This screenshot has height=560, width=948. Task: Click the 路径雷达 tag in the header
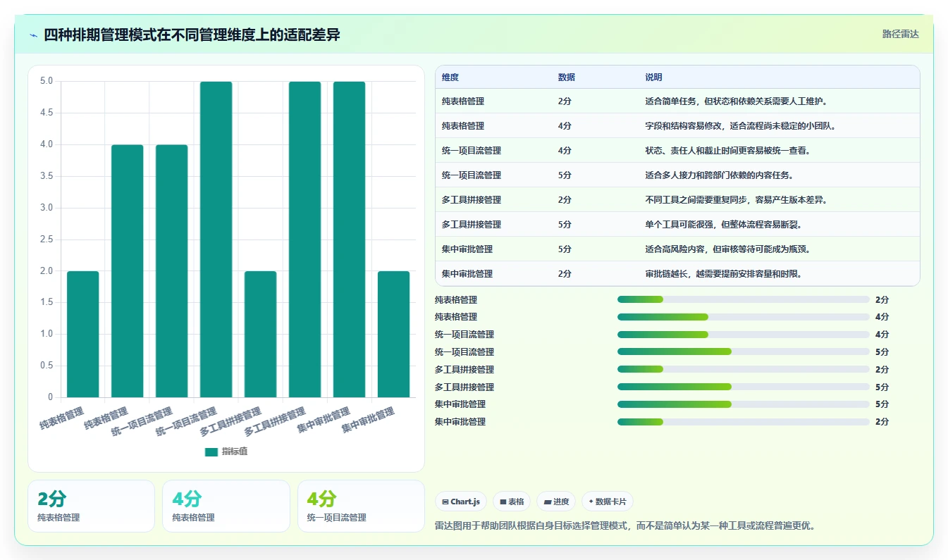(900, 34)
